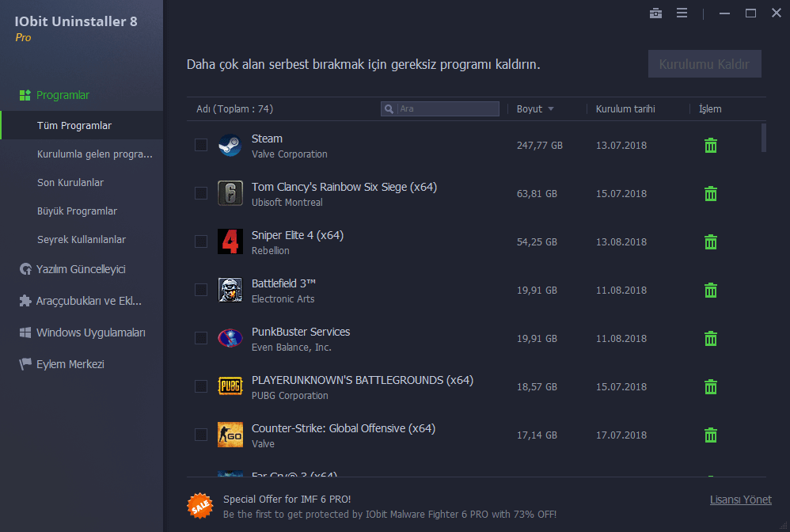Click trash icon for PLAYERUNKNOWN'S BATTLEGROUNDS

(710, 387)
